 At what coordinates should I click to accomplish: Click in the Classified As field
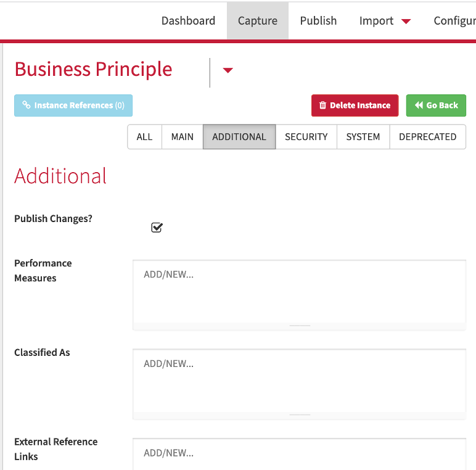[x=299, y=381]
